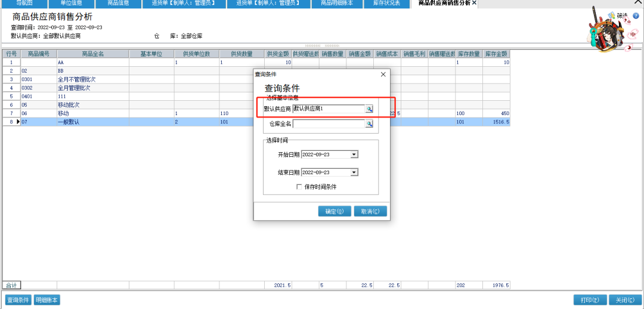
Task: Click the blue help question mark icon
Action: pyautogui.click(x=636, y=16)
